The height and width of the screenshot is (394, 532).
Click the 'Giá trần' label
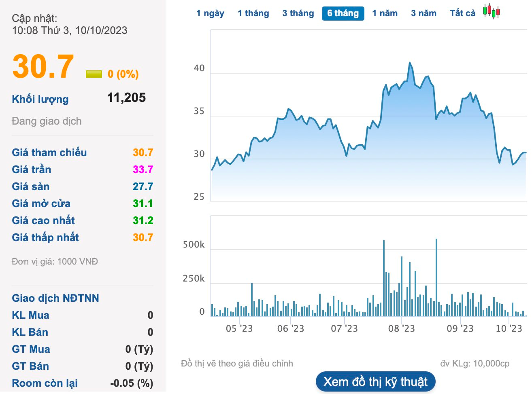[31, 169]
